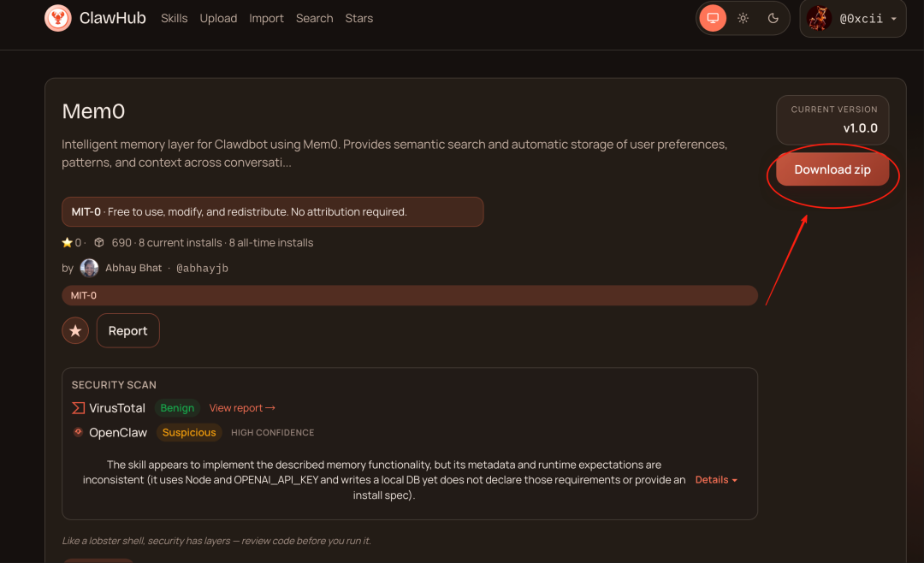The width and height of the screenshot is (924, 563).
Task: Click the package installs cube icon
Action: click(99, 242)
